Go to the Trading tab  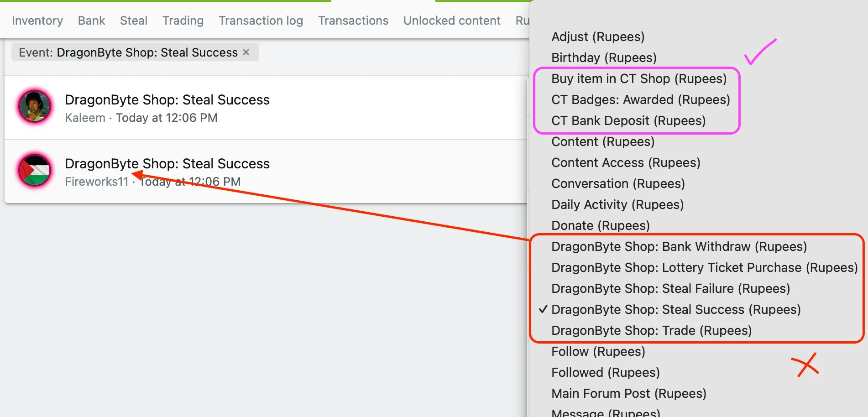pyautogui.click(x=183, y=21)
